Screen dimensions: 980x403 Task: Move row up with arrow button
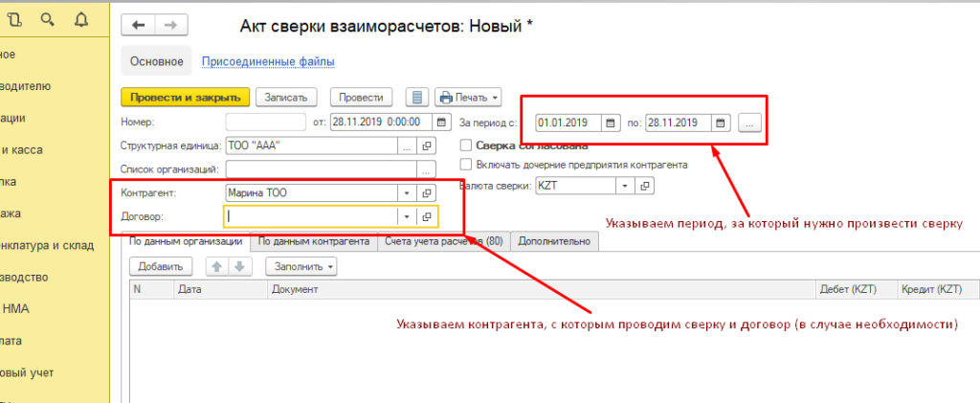coord(218,265)
